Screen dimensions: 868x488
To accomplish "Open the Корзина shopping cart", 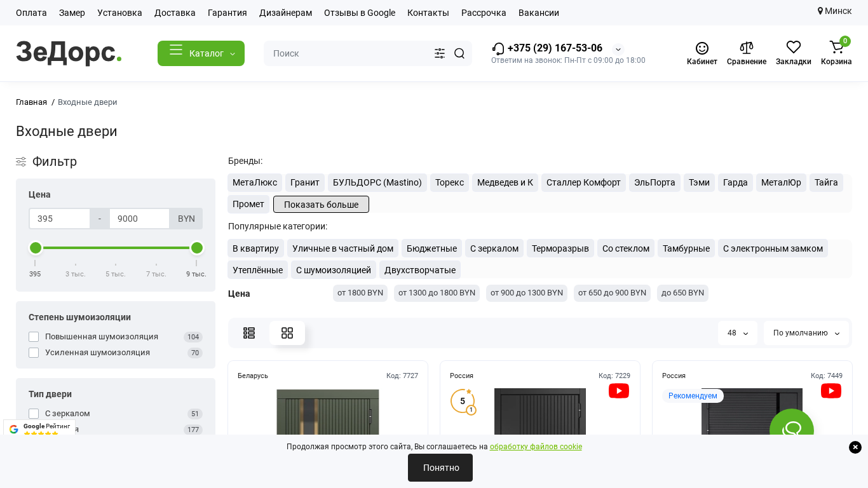I will pyautogui.click(x=836, y=48).
